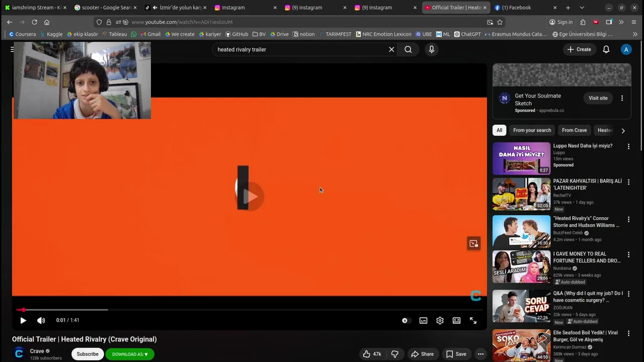
Task: Subscribe to the Crave channel
Action: tap(88, 354)
